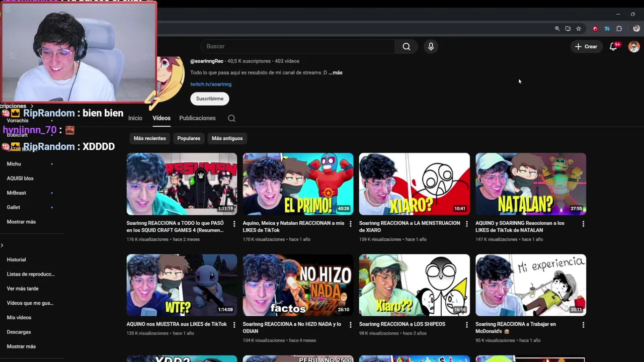Open the notifications bell

[x=613, y=46]
